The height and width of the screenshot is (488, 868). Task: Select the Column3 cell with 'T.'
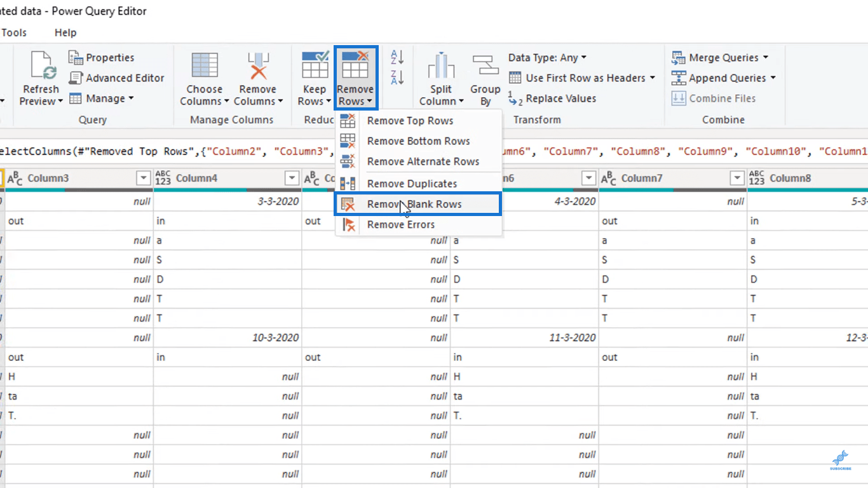click(79, 416)
